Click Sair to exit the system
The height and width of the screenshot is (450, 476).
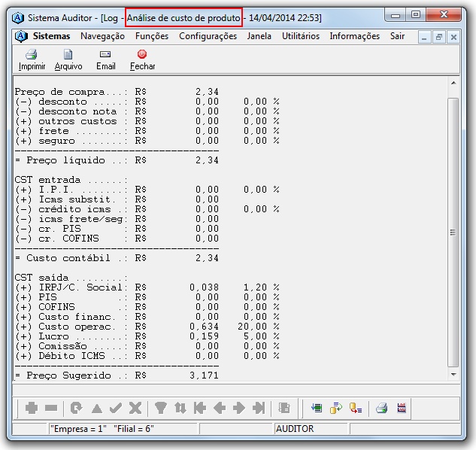point(397,36)
